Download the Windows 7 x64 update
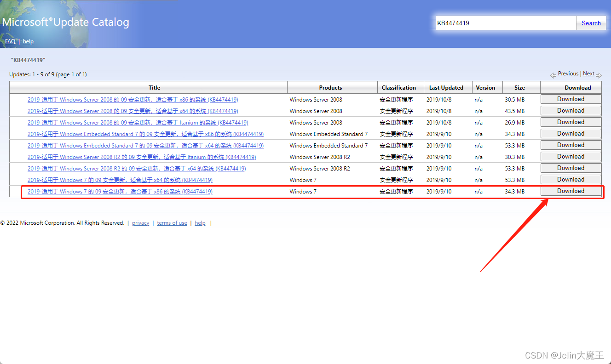611x364 pixels. click(571, 180)
